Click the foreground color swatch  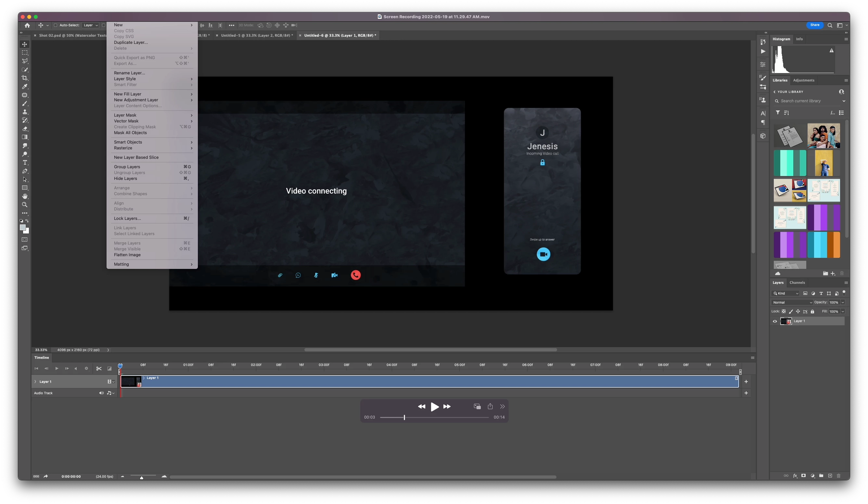coord(23,228)
